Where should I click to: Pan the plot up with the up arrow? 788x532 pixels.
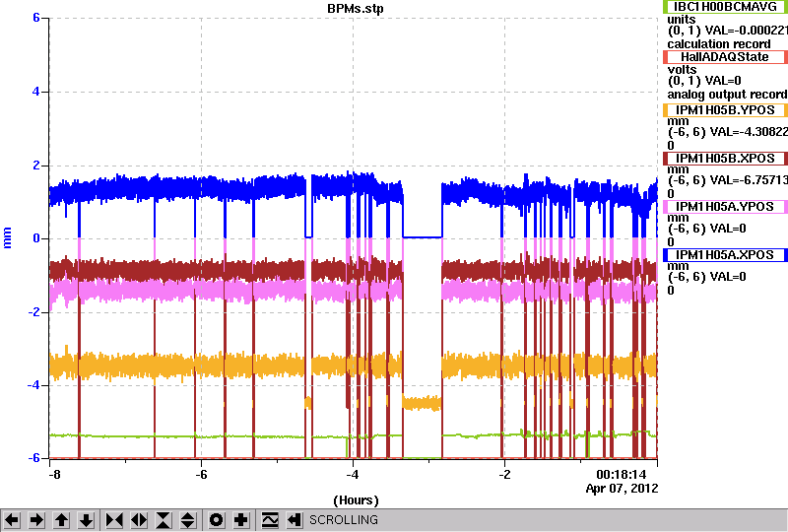click(61, 520)
